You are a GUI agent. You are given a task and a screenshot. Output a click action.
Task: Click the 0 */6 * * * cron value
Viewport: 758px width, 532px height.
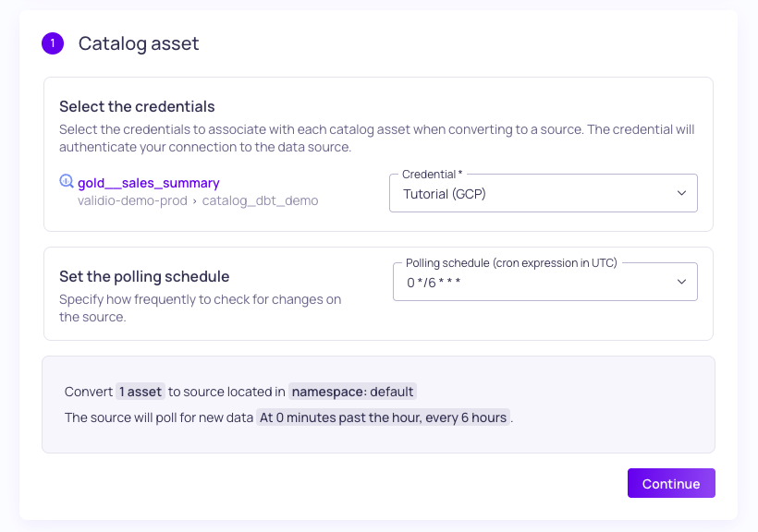point(433,283)
